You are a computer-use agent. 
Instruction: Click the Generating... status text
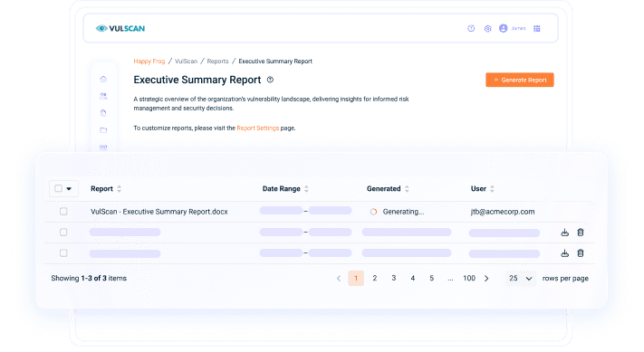coord(403,212)
